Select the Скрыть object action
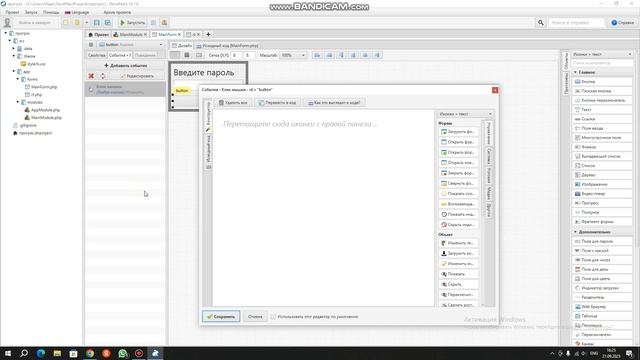 [458, 284]
